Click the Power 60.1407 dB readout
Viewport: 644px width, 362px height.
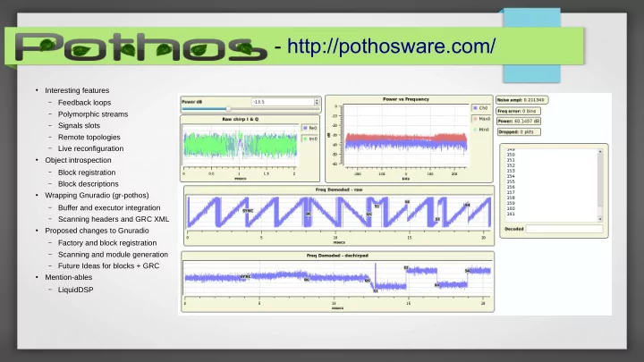click(x=519, y=121)
